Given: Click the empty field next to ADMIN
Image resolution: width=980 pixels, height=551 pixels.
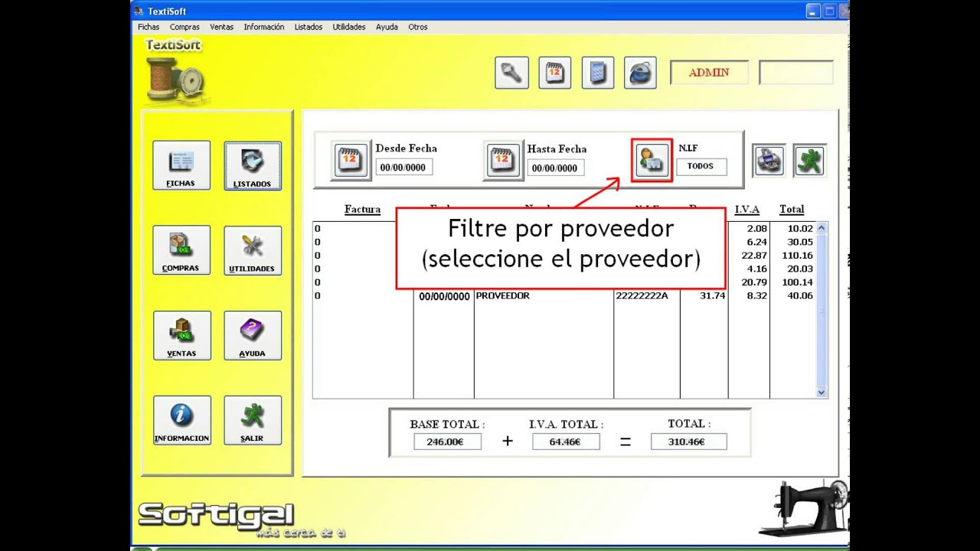Looking at the screenshot, I should (796, 73).
